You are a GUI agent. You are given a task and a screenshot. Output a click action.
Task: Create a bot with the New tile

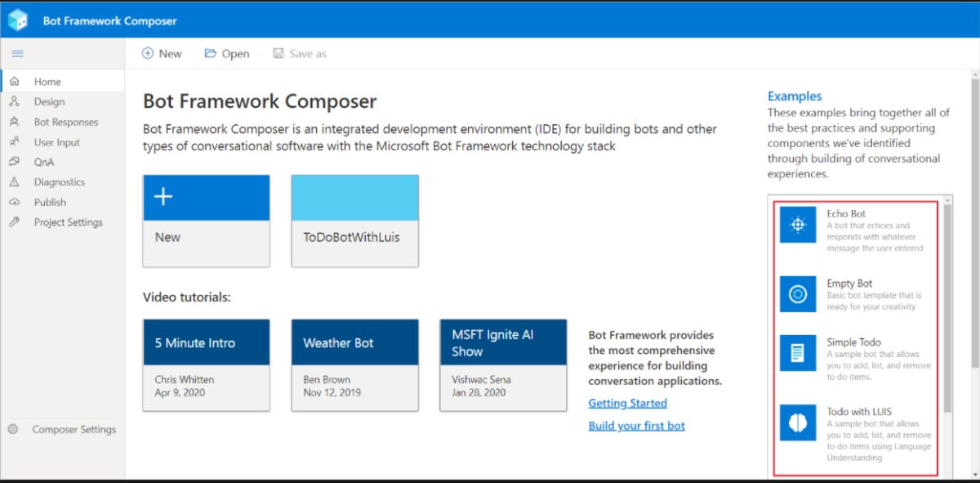tap(206, 221)
